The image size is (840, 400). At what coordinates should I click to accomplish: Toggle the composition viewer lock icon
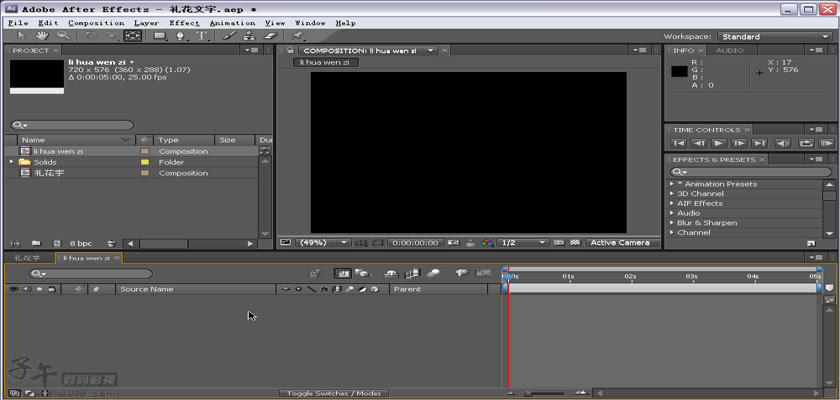pyautogui.click(x=290, y=50)
